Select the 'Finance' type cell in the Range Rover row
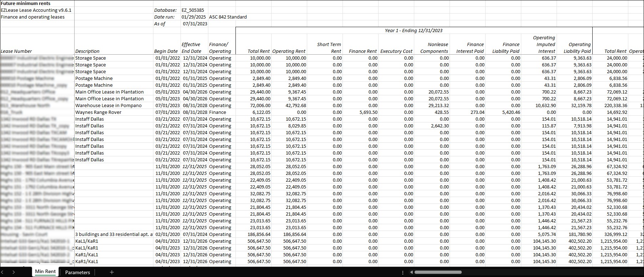644x277 pixels. click(218, 112)
